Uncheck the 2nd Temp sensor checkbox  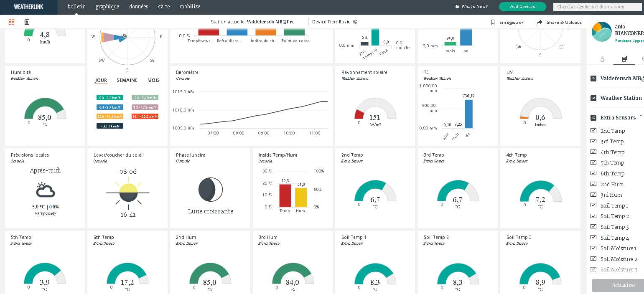593,130
